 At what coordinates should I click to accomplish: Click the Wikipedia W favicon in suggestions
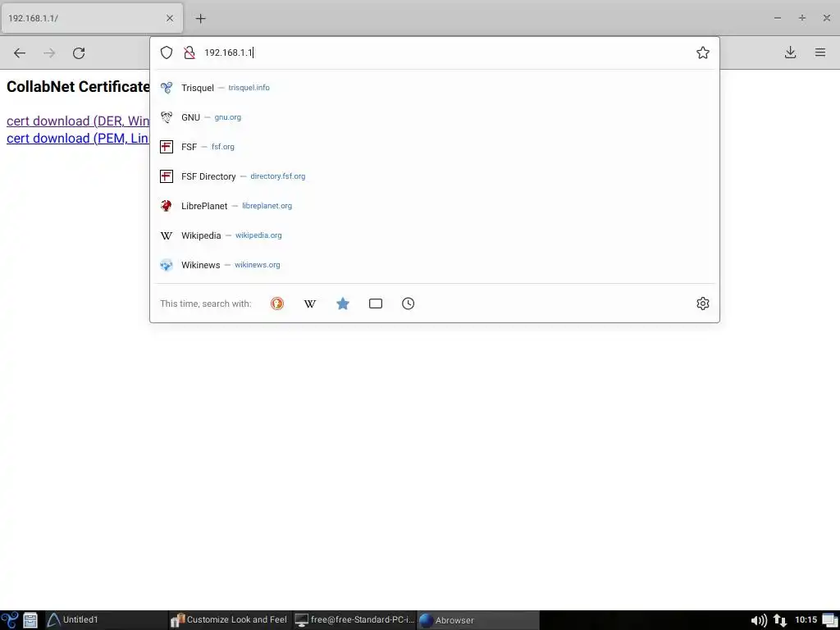(167, 235)
